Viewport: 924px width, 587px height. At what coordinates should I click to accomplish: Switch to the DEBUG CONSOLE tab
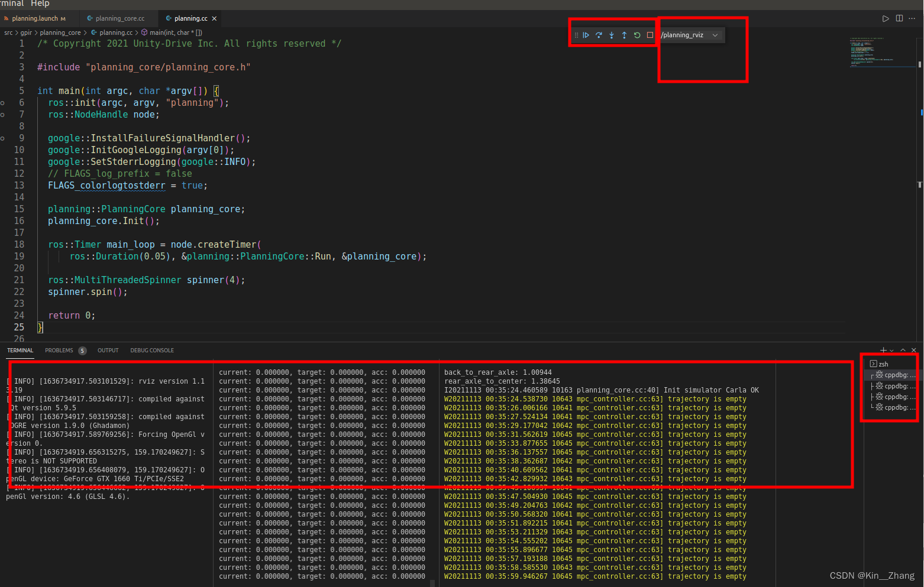[152, 350]
